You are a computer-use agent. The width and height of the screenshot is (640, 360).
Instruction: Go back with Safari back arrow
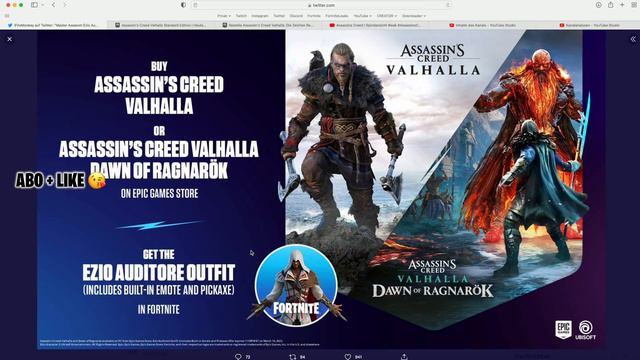pos(53,5)
